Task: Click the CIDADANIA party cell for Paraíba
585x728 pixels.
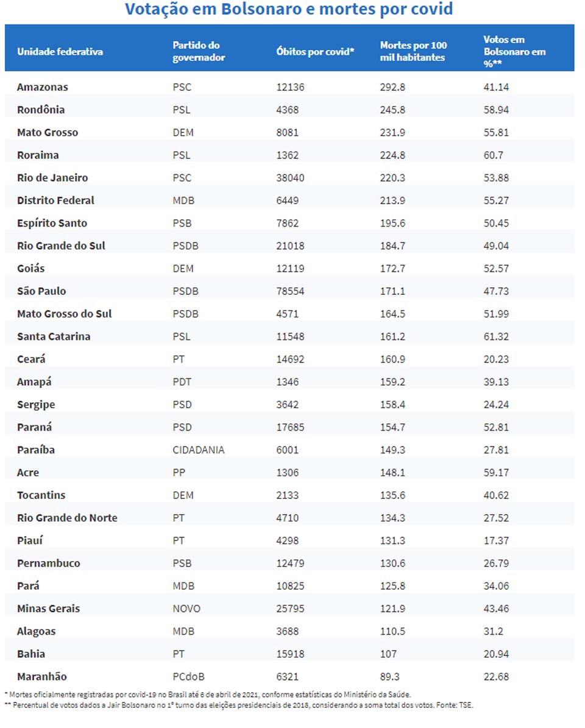Action: (x=199, y=450)
